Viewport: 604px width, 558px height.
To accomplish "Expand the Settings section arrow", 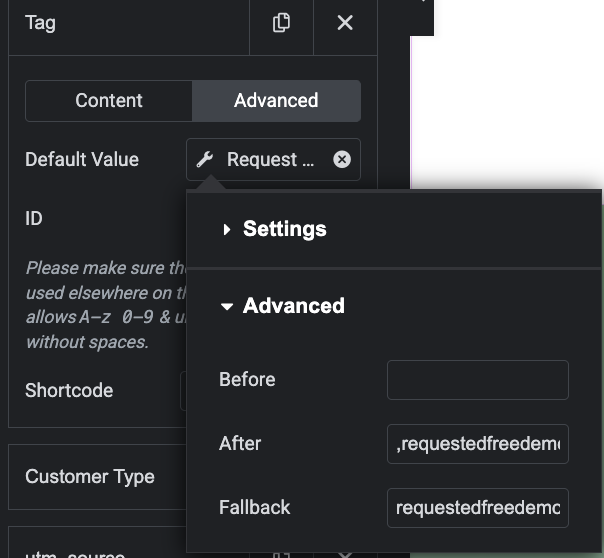I will (228, 229).
